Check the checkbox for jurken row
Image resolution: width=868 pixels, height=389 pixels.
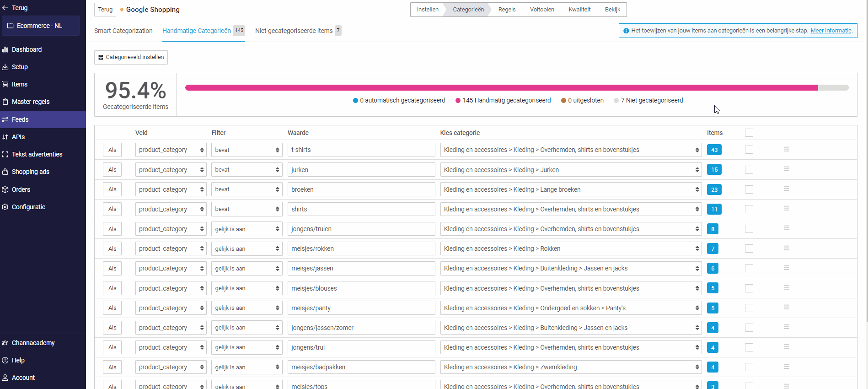pyautogui.click(x=749, y=170)
